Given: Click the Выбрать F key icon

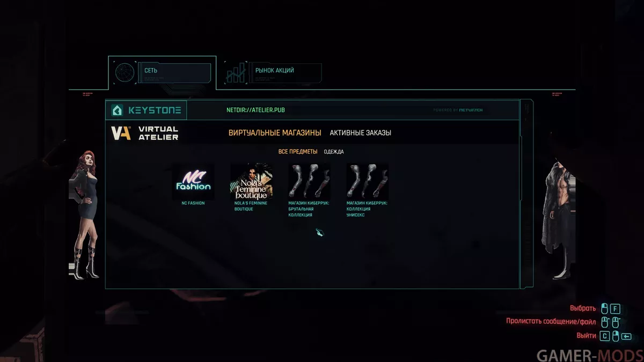Looking at the screenshot, I should click(x=615, y=308).
